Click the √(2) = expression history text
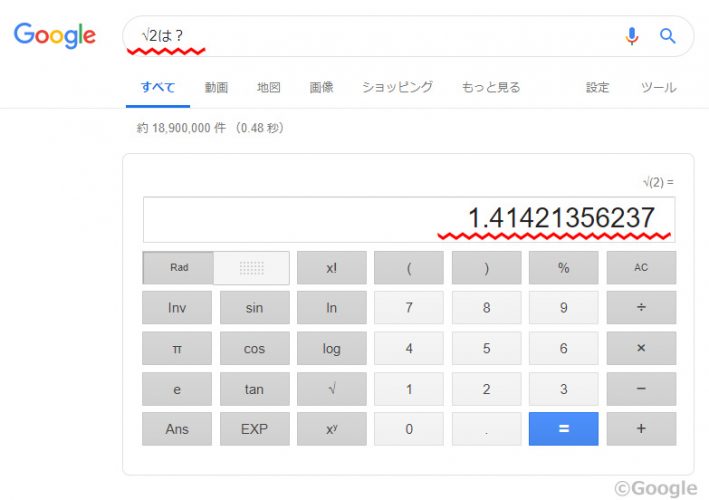This screenshot has width=709, height=500. (x=658, y=182)
